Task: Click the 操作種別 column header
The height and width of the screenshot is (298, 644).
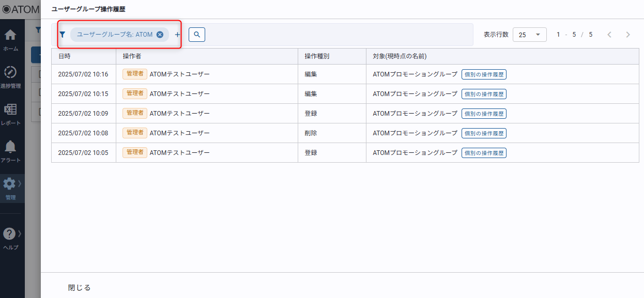Action: (x=317, y=56)
